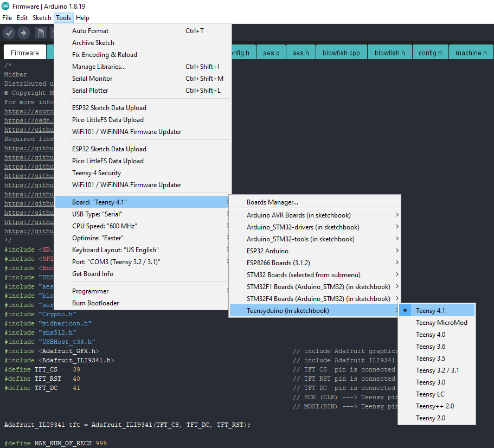
Task: Select Teensy 3.5 board
Action: (x=437, y=359)
